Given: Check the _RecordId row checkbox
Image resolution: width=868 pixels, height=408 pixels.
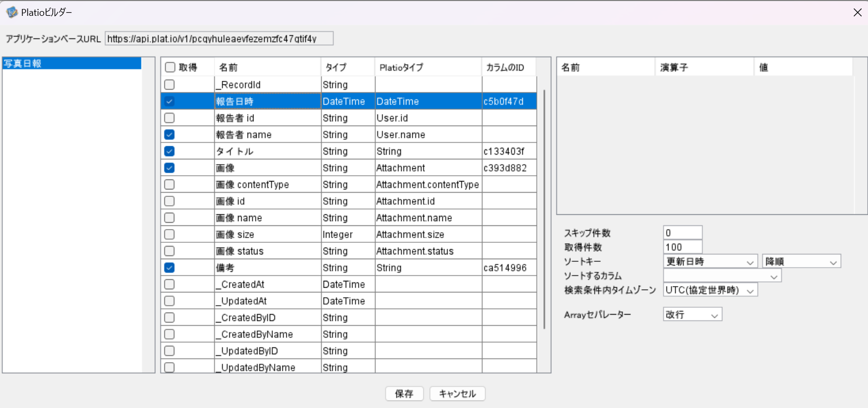Looking at the screenshot, I should click(x=169, y=84).
